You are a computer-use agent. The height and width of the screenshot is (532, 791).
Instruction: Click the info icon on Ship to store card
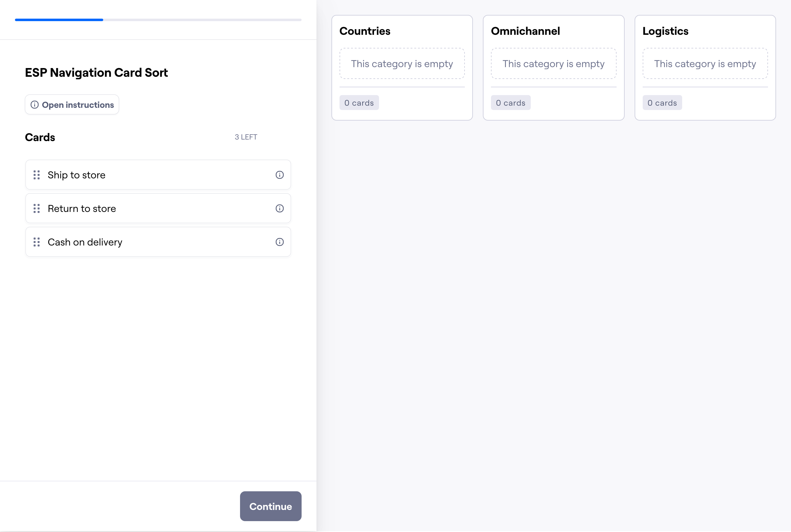coord(280,175)
